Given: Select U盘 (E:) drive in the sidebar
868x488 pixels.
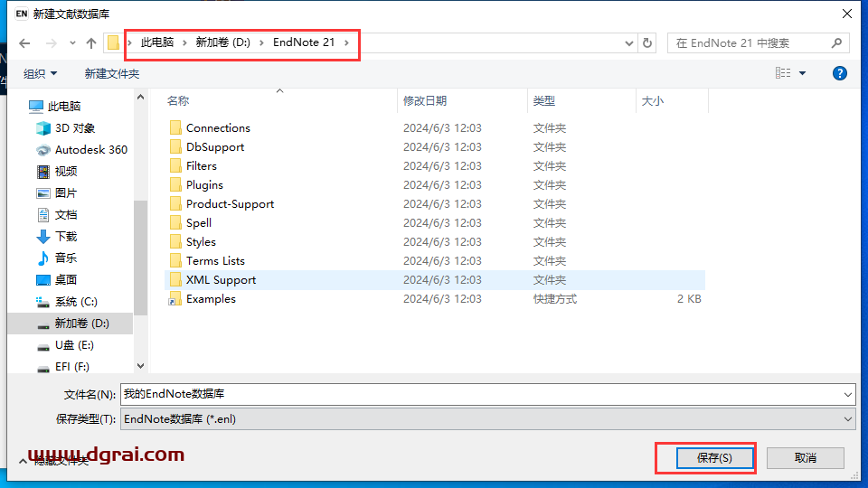Looking at the screenshot, I should tap(65, 345).
